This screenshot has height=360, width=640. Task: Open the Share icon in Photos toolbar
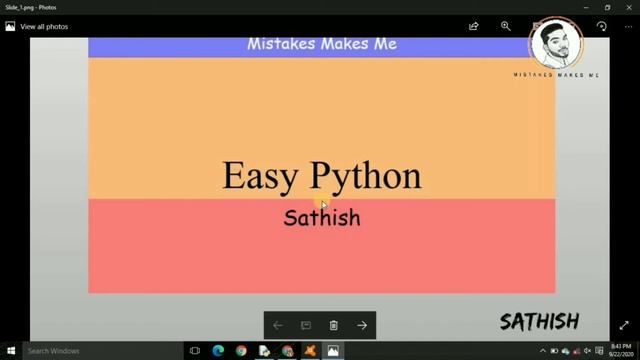pos(473,27)
